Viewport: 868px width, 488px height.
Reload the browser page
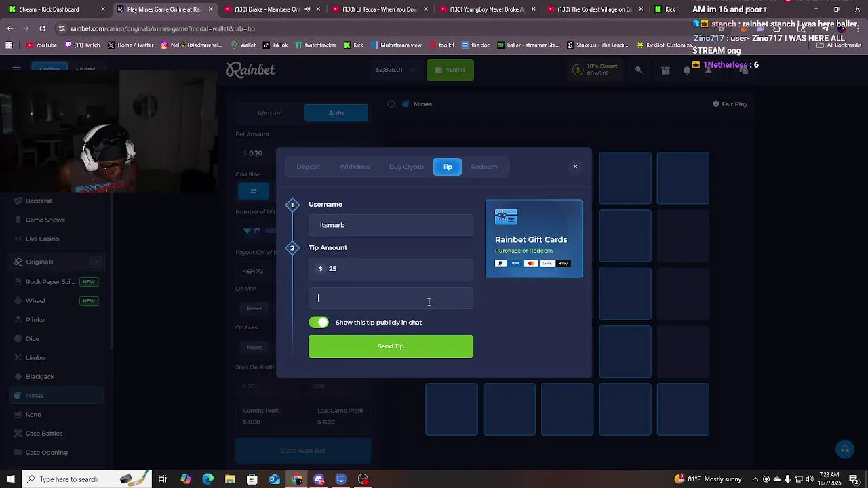click(x=42, y=28)
